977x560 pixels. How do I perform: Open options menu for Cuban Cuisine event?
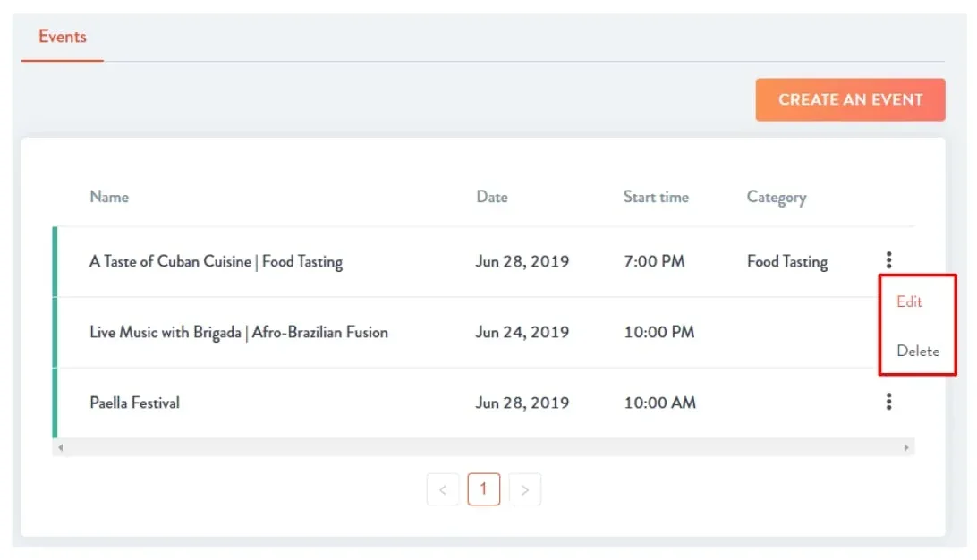[888, 259]
